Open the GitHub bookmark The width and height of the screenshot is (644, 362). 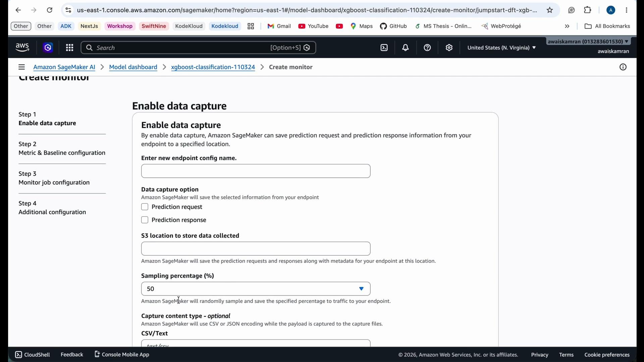coord(394,26)
